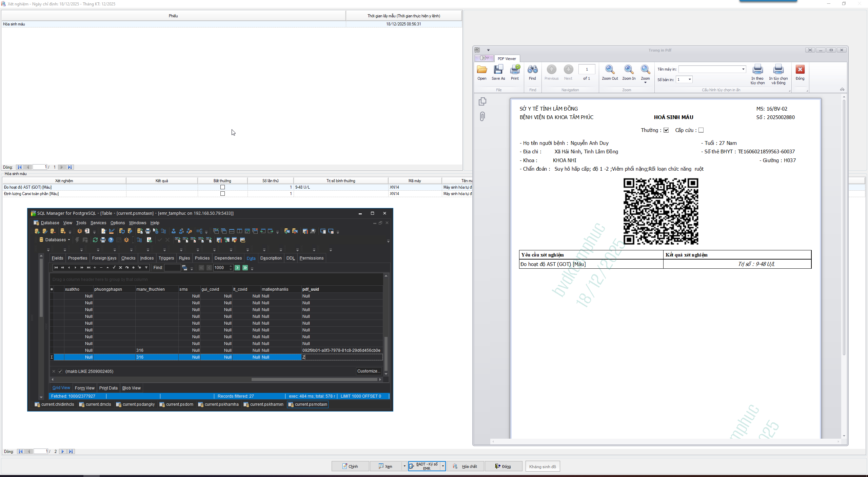This screenshot has width=868, height=477.
Task: Uncheck the makb LIKE filter checkbox
Action: tap(60, 371)
